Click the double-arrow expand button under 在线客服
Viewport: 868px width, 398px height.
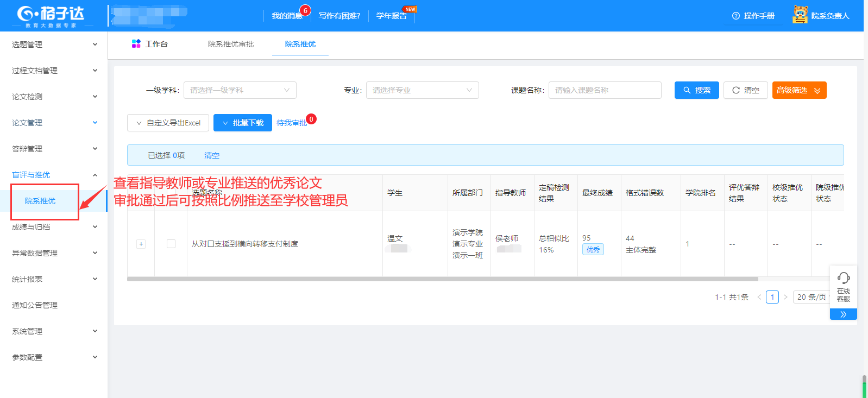point(843,314)
